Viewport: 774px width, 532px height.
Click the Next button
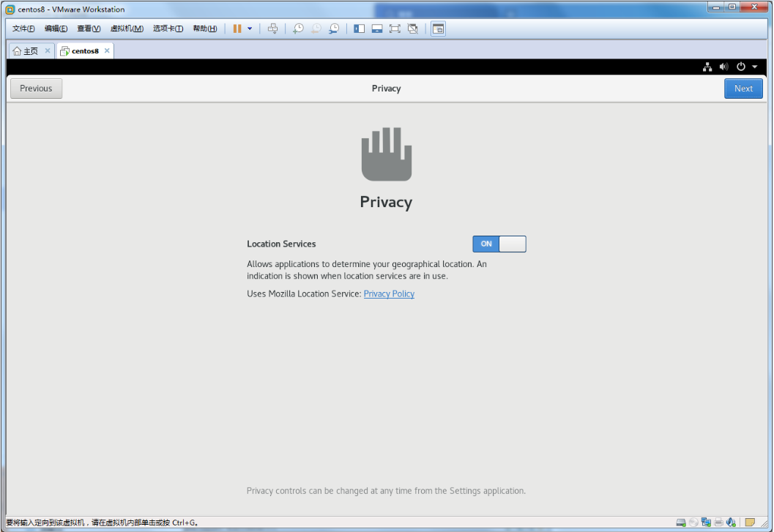click(743, 89)
